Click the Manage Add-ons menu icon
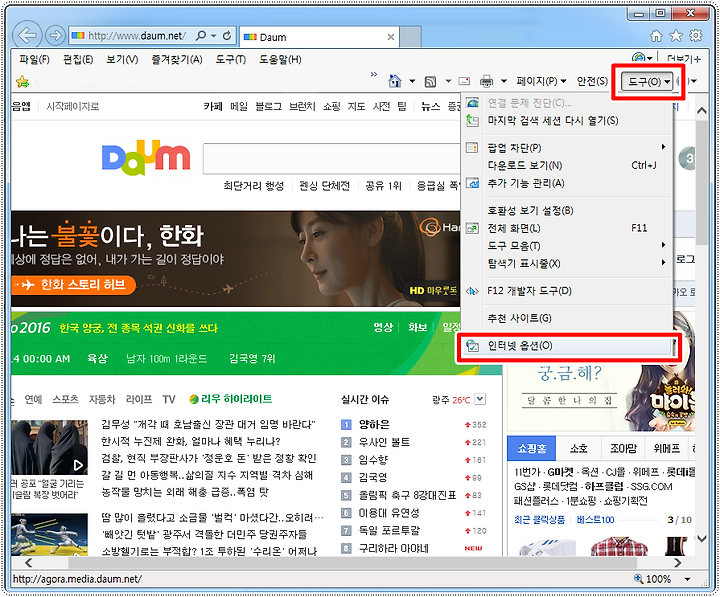The width and height of the screenshot is (720, 597). (x=472, y=183)
